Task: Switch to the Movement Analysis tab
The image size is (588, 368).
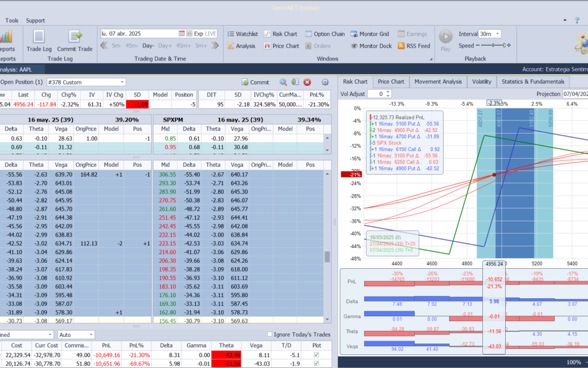Action: click(x=438, y=81)
